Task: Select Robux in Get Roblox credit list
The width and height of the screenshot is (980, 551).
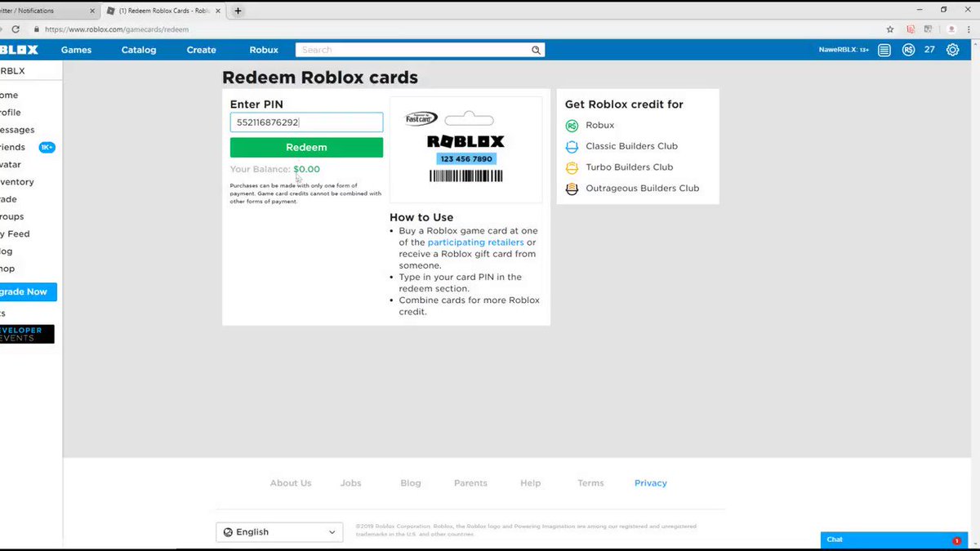Action: (599, 125)
